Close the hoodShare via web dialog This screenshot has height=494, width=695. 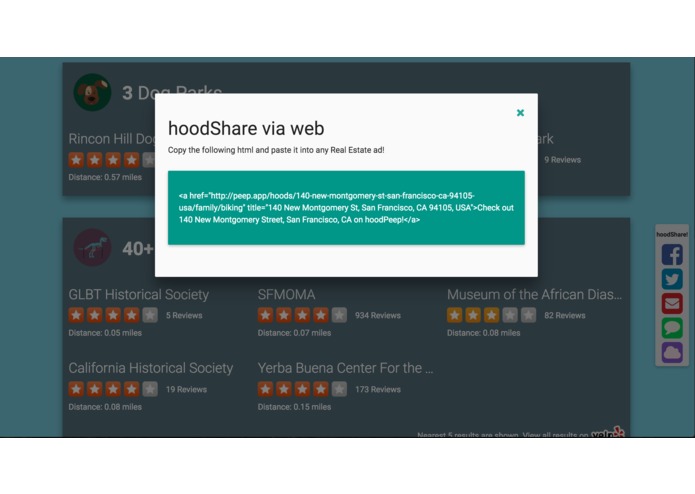coord(520,113)
